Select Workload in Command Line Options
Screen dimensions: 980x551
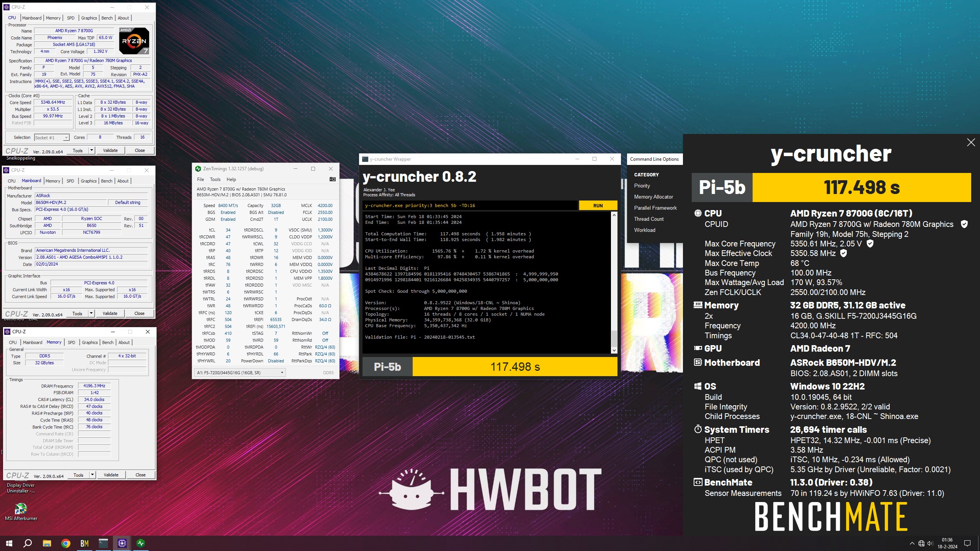[645, 230]
